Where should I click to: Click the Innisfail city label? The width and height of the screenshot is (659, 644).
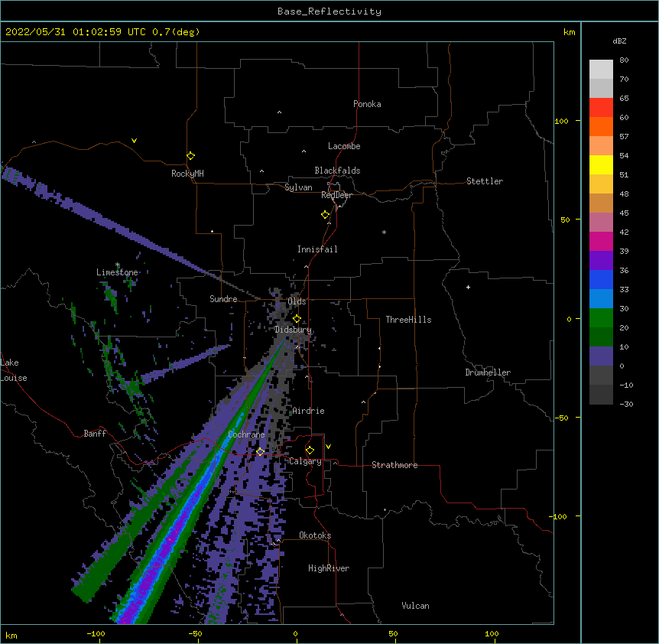pos(317,249)
